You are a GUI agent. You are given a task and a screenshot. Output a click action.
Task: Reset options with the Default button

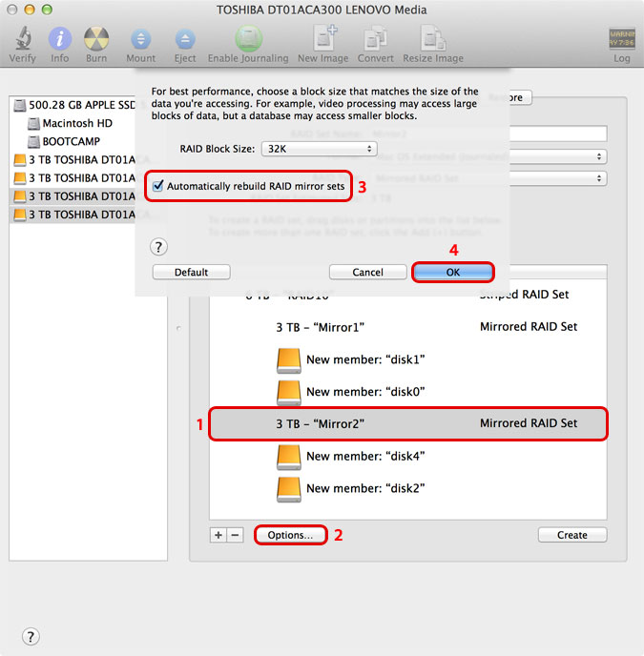tap(191, 272)
